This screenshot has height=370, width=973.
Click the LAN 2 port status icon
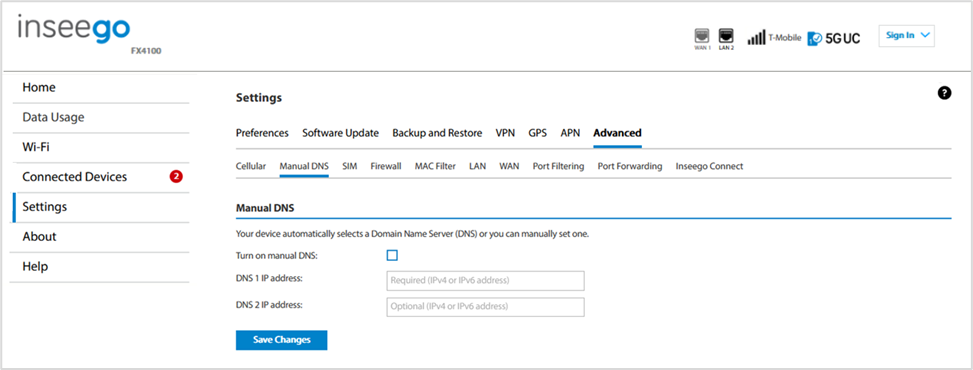coord(725,36)
